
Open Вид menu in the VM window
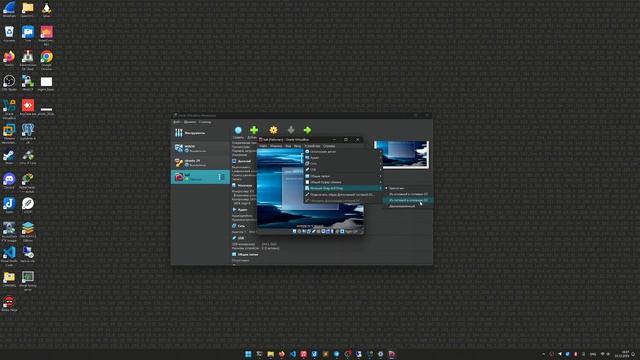tap(288, 146)
